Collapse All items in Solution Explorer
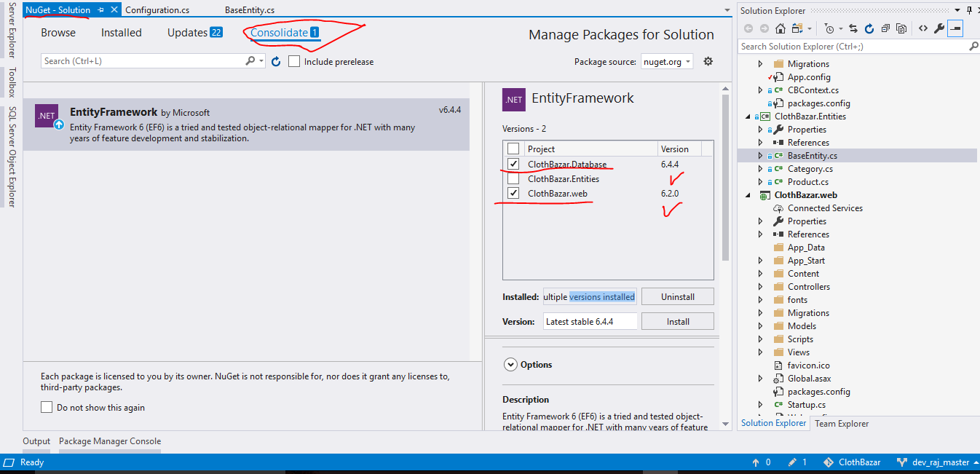This screenshot has height=474, width=980. point(885,28)
